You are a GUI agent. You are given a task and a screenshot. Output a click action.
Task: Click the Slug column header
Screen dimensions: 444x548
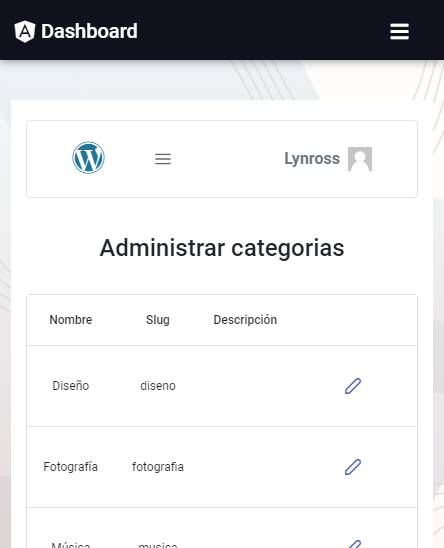(158, 320)
